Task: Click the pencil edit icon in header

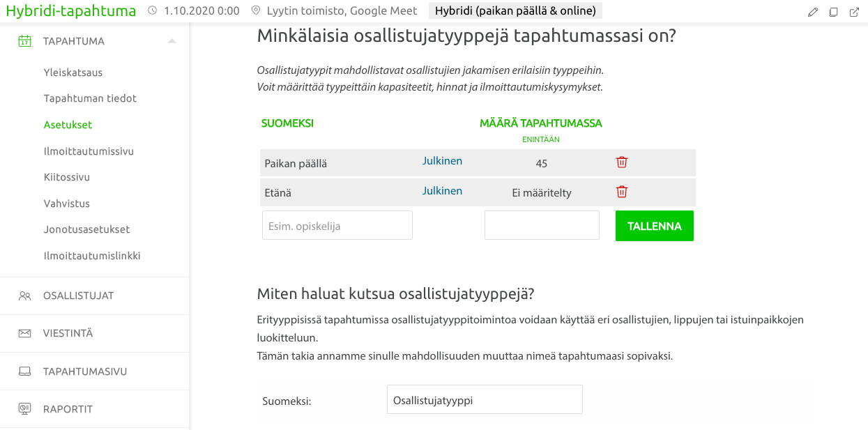Action: (813, 12)
